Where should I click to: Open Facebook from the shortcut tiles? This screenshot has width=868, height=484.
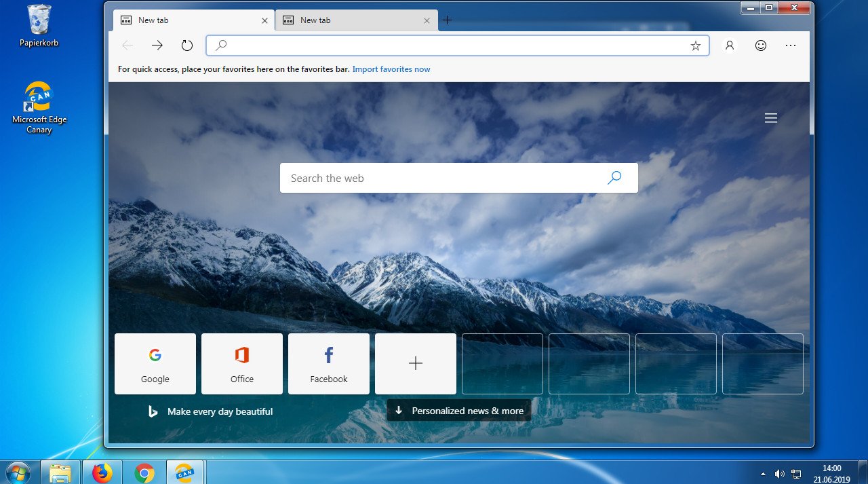click(328, 363)
